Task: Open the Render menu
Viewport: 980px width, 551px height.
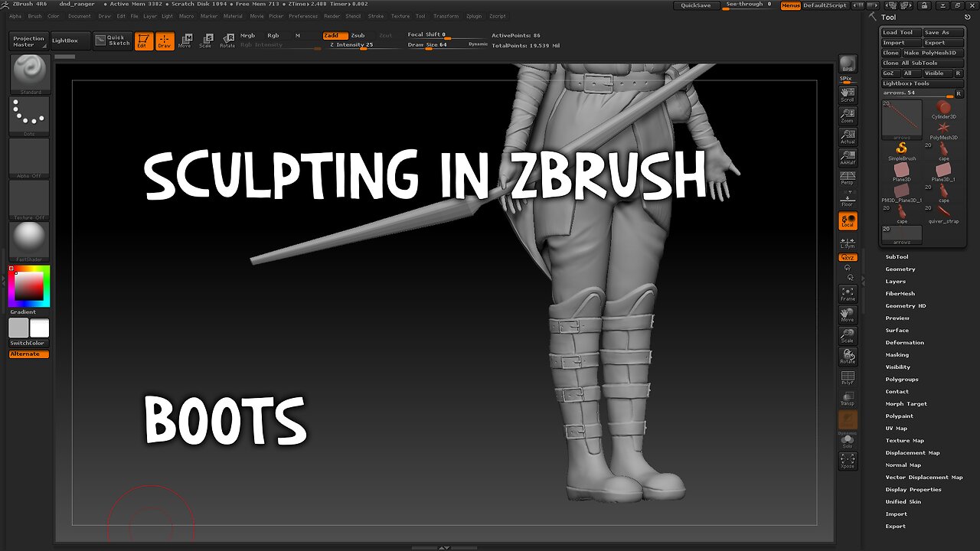Action: pos(332,16)
